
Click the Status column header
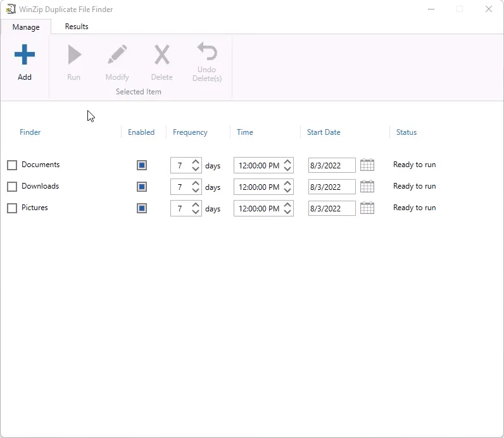(x=406, y=132)
